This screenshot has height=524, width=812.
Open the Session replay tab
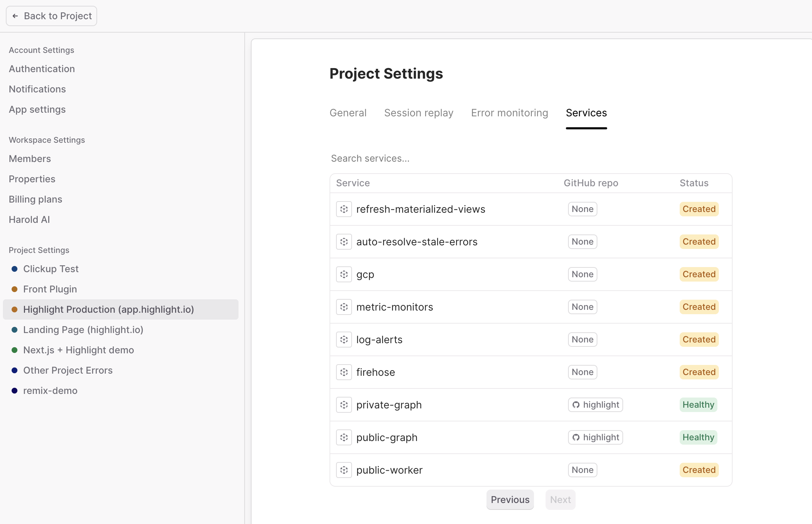(419, 113)
